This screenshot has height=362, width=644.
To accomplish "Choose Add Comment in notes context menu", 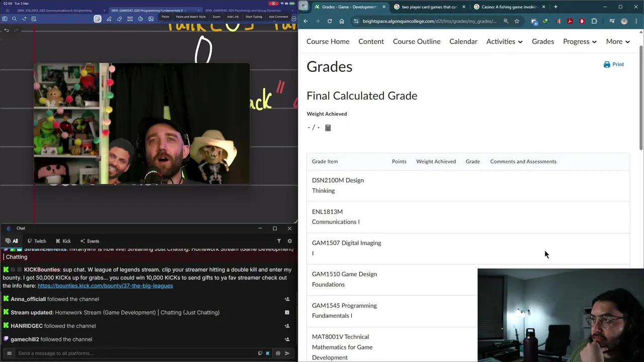I will pos(278,17).
